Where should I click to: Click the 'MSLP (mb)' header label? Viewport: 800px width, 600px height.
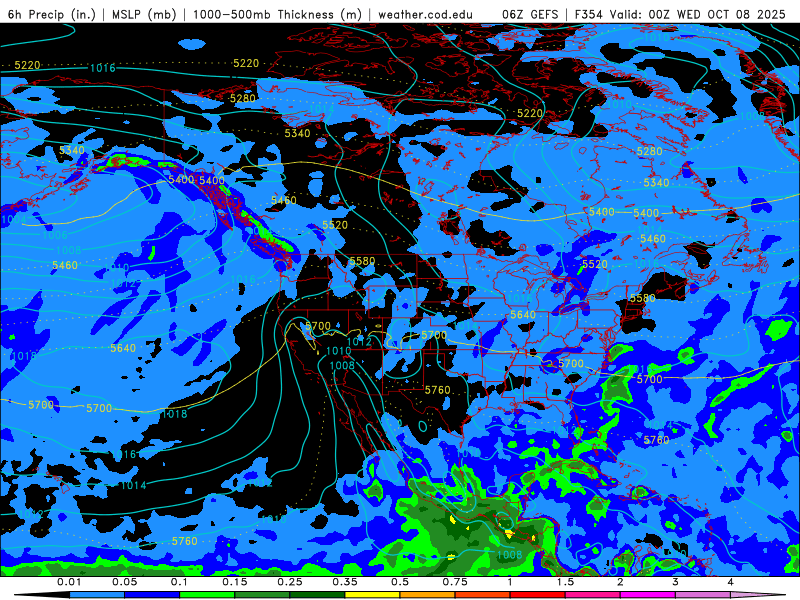[144, 14]
